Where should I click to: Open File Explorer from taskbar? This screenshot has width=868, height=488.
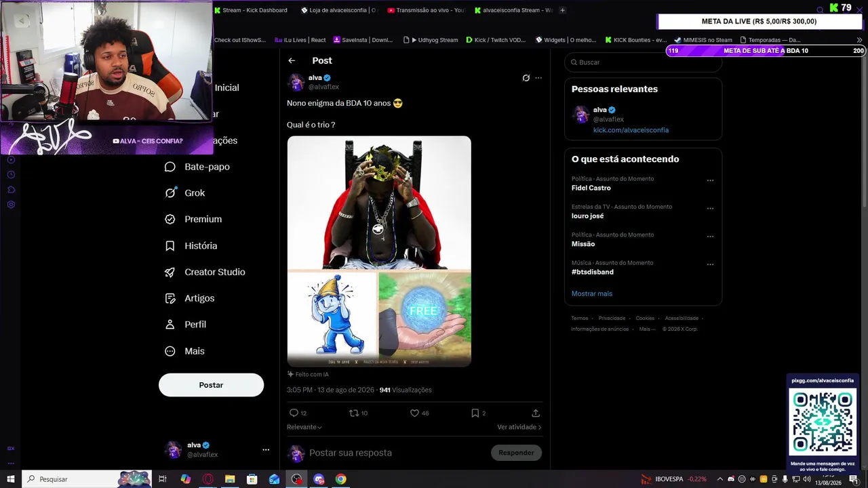230,479
